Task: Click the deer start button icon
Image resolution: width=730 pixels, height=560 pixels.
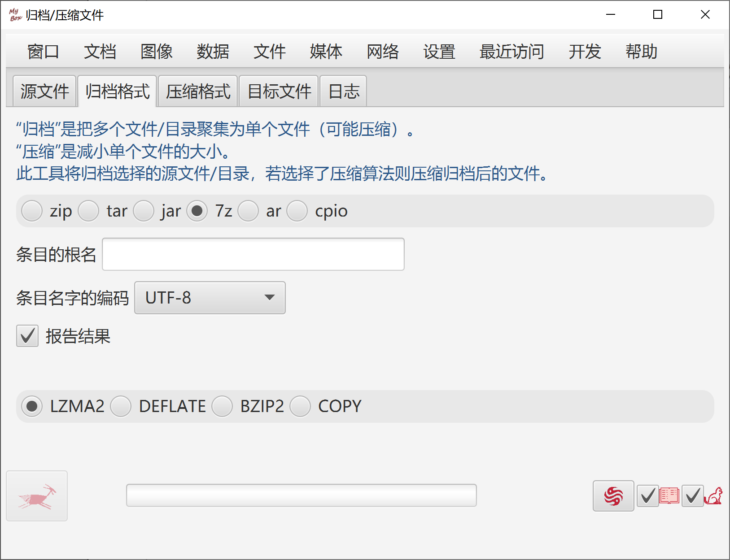Action: (x=37, y=496)
